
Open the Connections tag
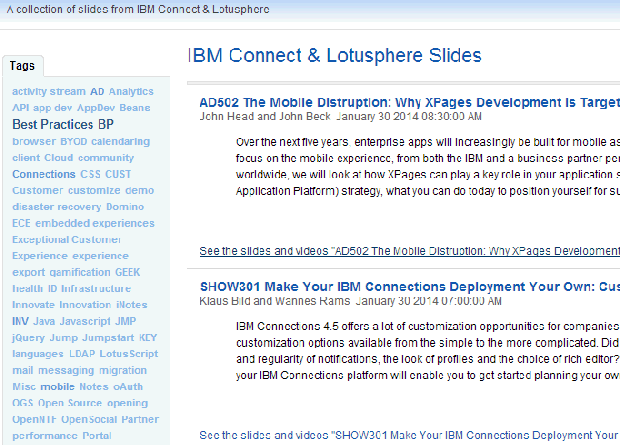pos(44,174)
